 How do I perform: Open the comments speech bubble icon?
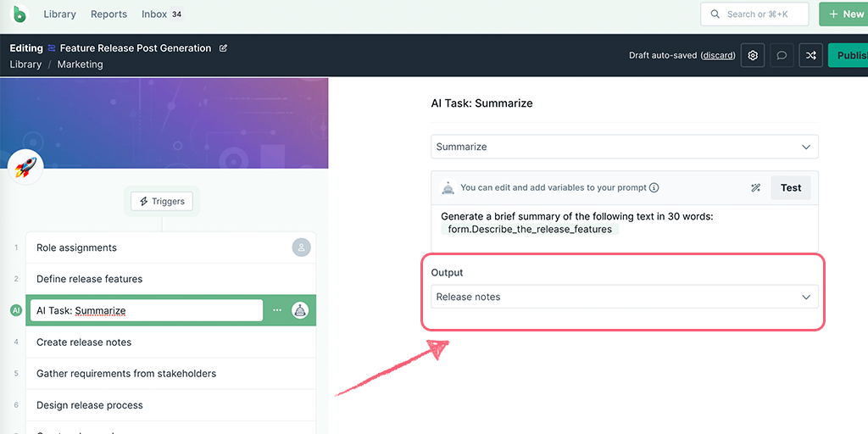tap(782, 55)
